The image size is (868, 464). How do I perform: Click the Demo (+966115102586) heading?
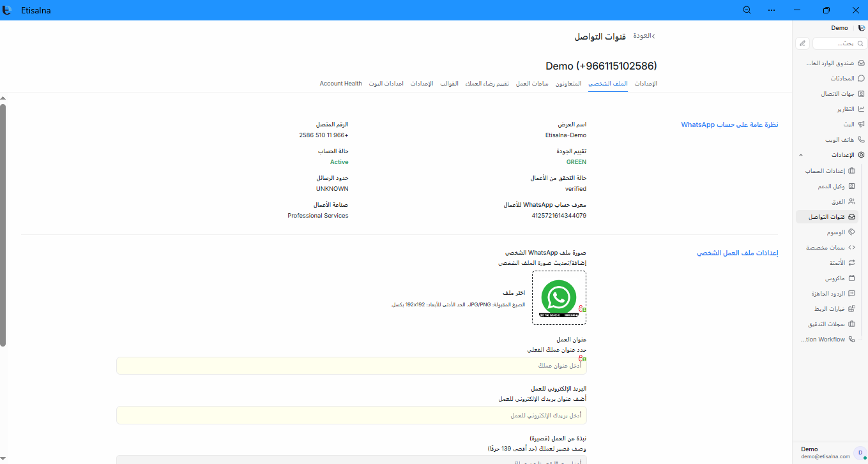coord(601,66)
